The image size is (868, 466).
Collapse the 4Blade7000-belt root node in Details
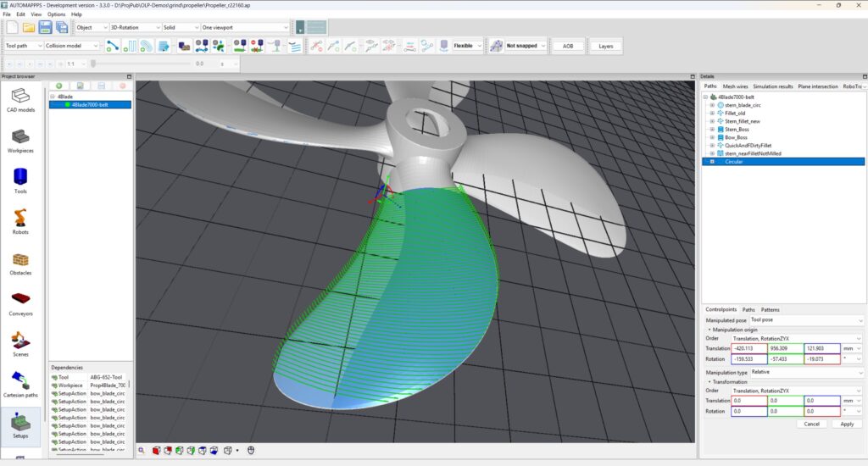pyautogui.click(x=705, y=97)
